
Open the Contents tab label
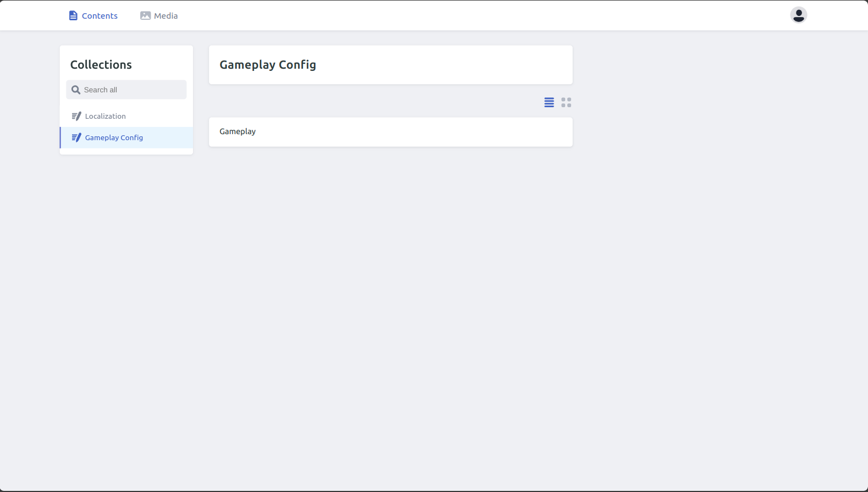pyautogui.click(x=99, y=16)
